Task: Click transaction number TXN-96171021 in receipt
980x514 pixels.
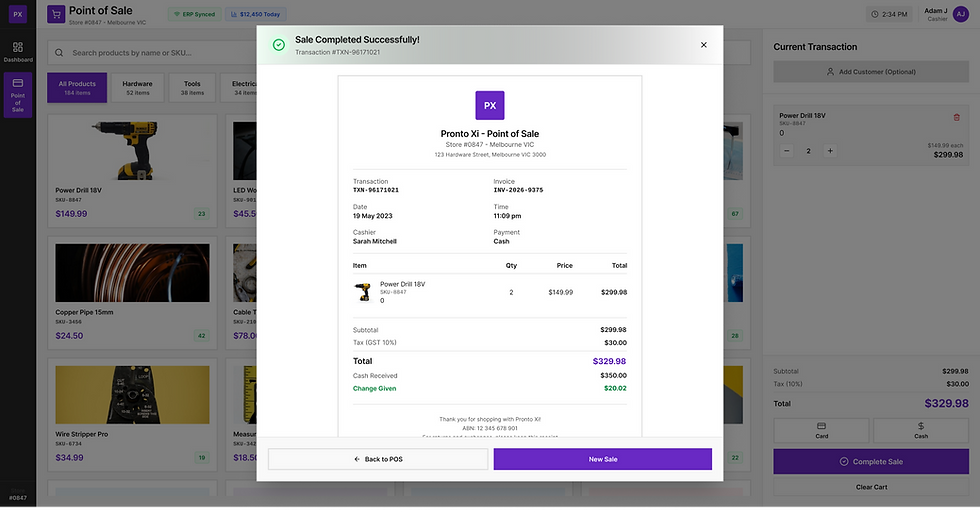Action: (376, 190)
